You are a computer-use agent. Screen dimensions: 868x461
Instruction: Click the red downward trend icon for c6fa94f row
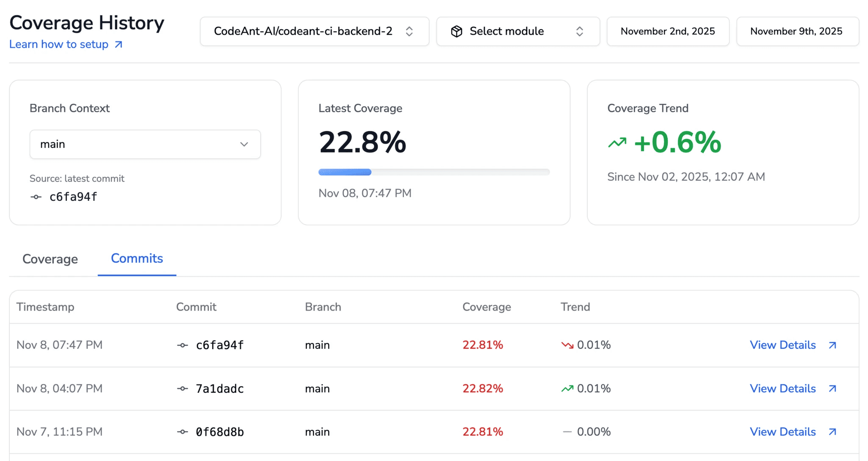[x=567, y=345]
